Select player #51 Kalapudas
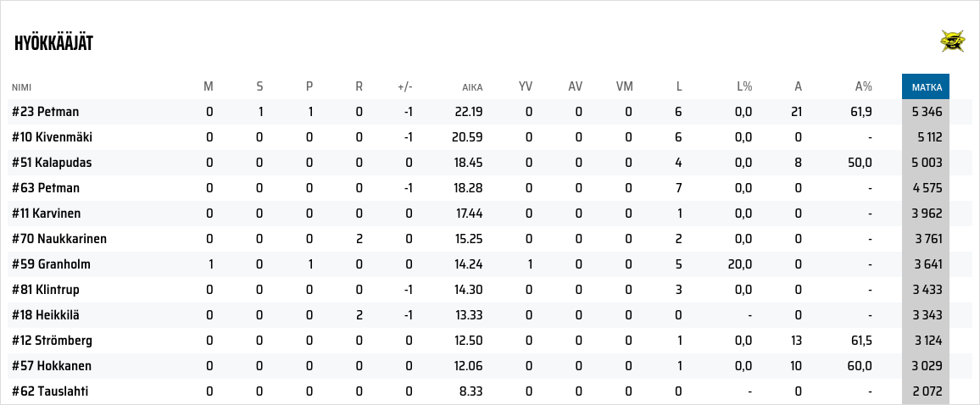 52,163
